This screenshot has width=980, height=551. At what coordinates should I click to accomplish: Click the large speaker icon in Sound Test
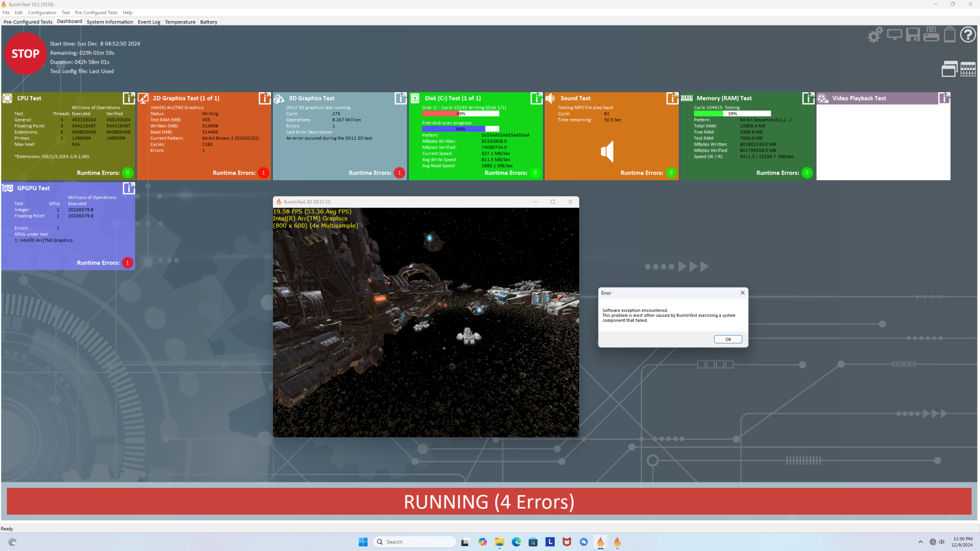(x=607, y=152)
